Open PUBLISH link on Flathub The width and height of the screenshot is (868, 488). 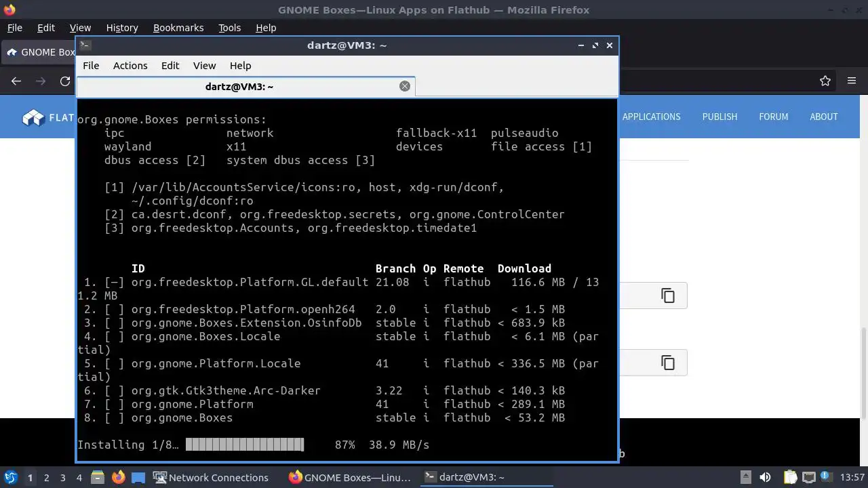click(x=719, y=117)
